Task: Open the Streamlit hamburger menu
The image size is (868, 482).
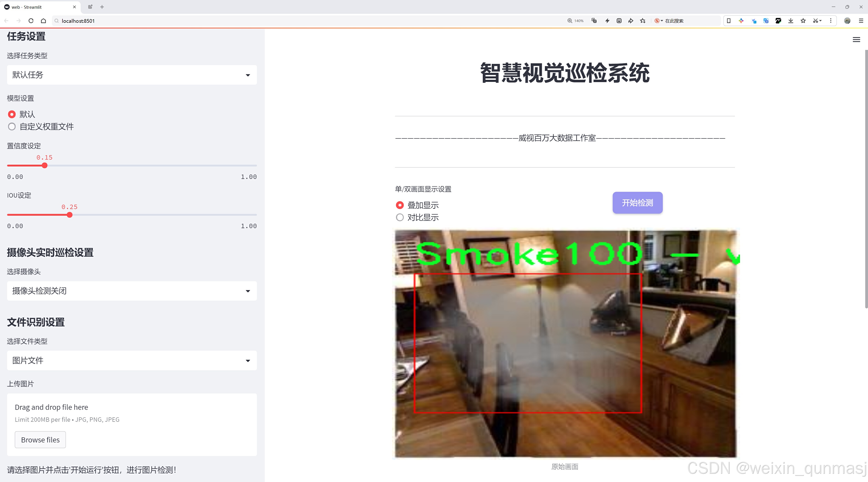Action: click(856, 40)
